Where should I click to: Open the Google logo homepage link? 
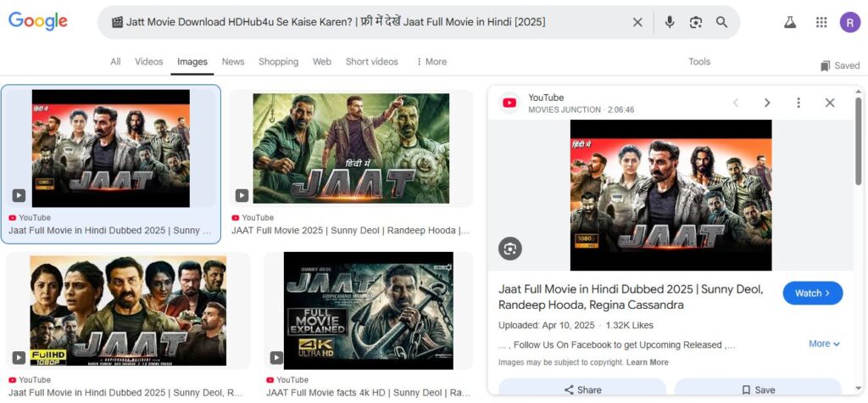pyautogui.click(x=37, y=21)
